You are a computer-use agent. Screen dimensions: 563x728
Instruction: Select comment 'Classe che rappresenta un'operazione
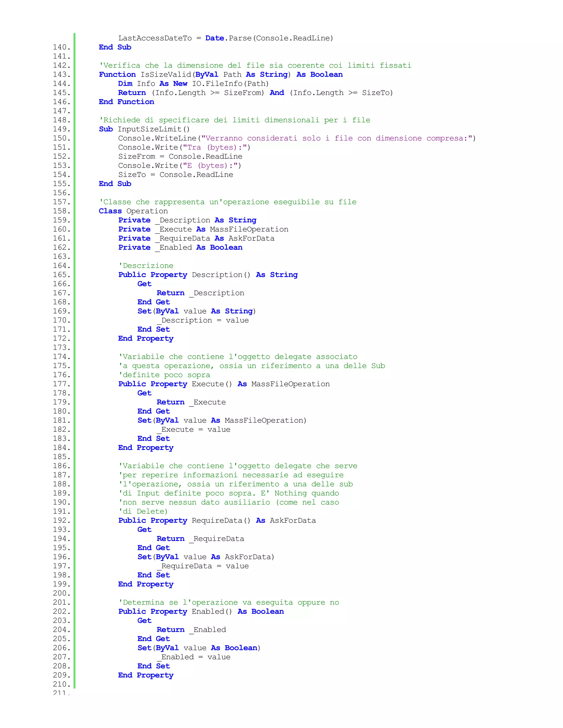[228, 202]
